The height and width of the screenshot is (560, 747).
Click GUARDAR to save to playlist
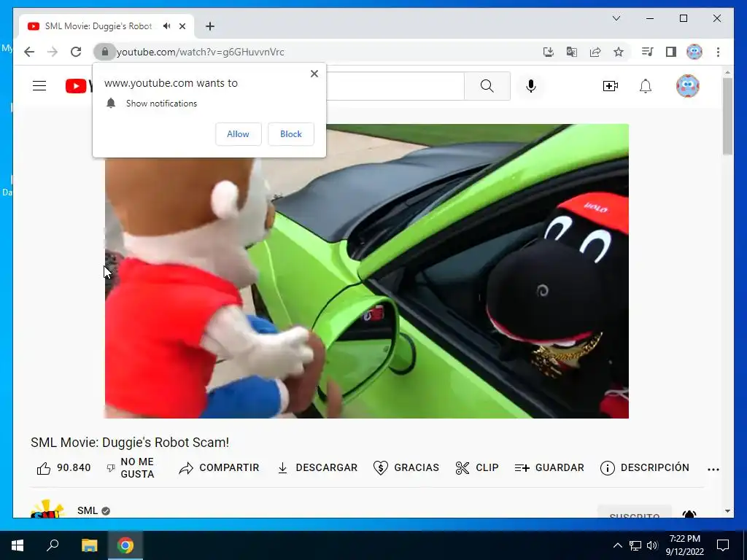pyautogui.click(x=549, y=468)
